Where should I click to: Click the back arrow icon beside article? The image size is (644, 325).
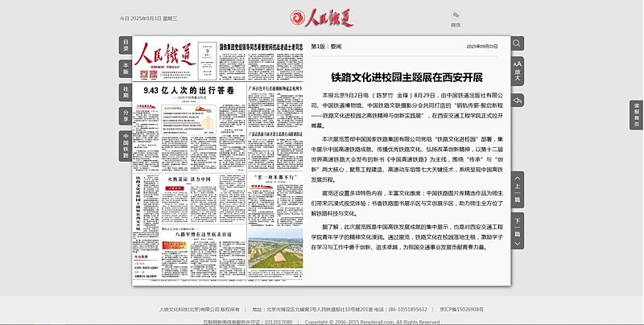tap(518, 101)
